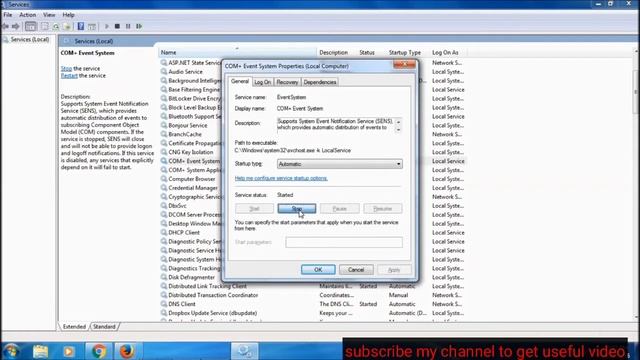Launch Google Chrome from the taskbar
640x360 pixels.
coord(98,351)
